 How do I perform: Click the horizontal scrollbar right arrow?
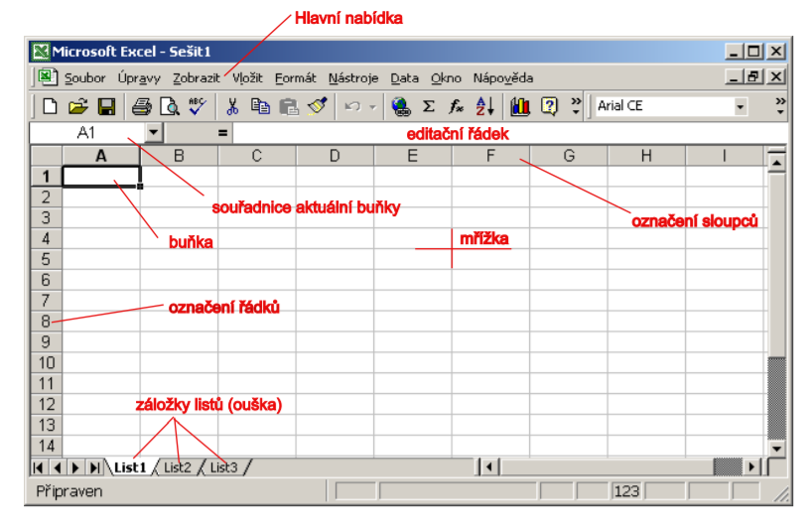750,467
